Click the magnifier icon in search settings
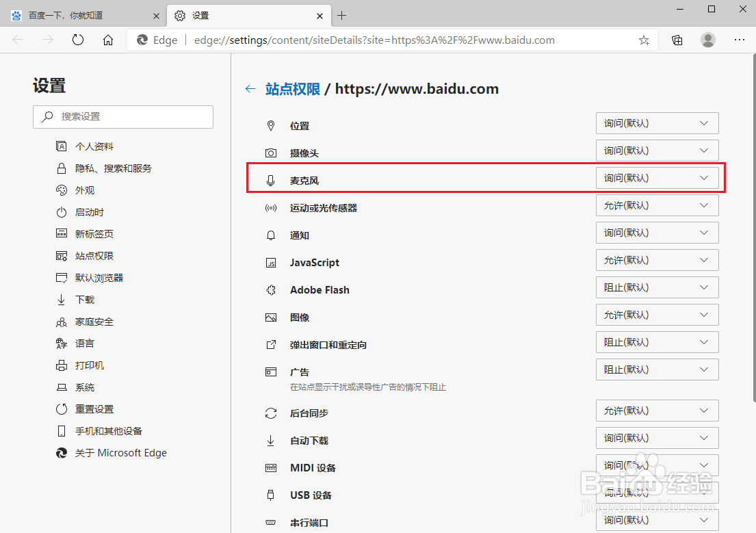The height and width of the screenshot is (533, 756). 47,117
